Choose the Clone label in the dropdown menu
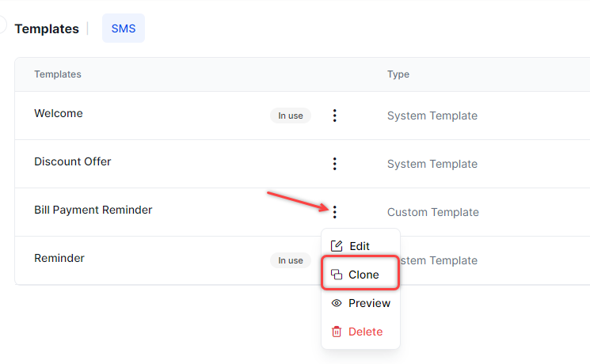The image size is (590, 364). (364, 275)
